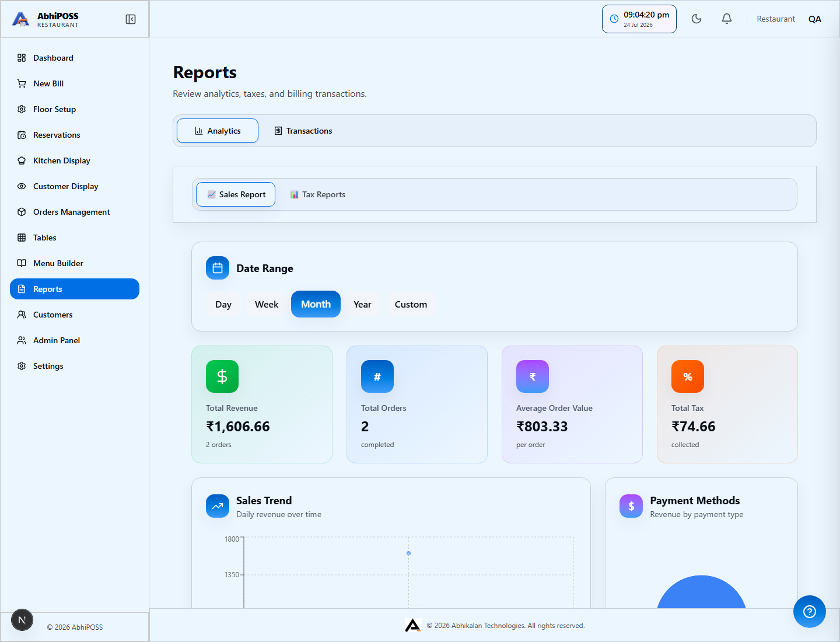The height and width of the screenshot is (642, 840).
Task: Click orange Total Tax percent icon
Action: 688,376
